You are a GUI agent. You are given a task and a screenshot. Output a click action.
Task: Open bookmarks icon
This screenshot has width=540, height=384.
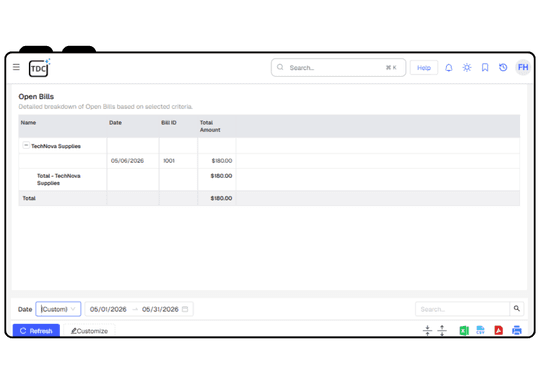tap(485, 68)
